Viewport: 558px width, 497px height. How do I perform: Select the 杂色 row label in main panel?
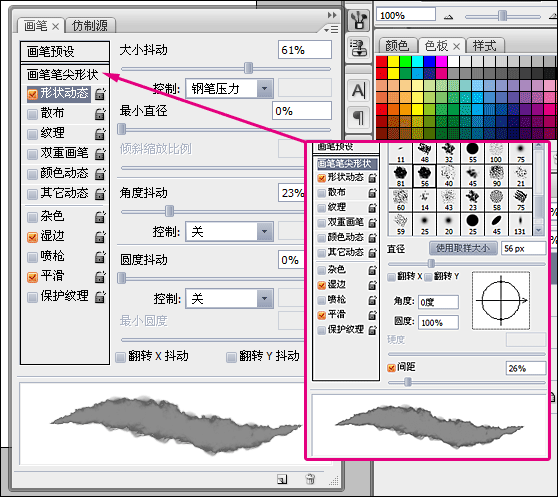[52, 216]
